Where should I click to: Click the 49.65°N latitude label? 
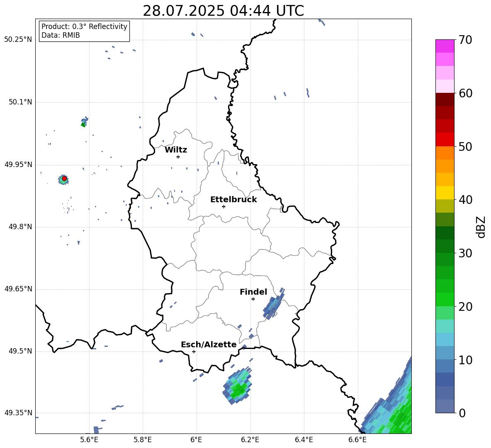[18, 288]
